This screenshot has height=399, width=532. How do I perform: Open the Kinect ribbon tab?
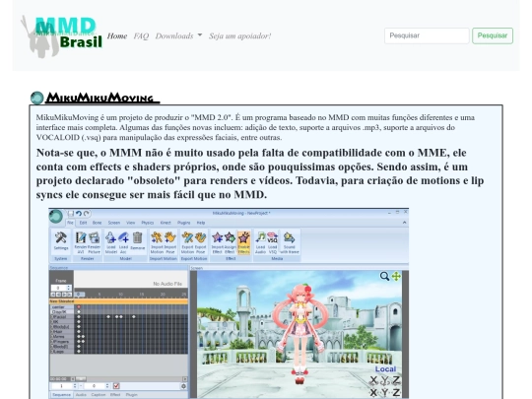pyautogui.click(x=166, y=223)
